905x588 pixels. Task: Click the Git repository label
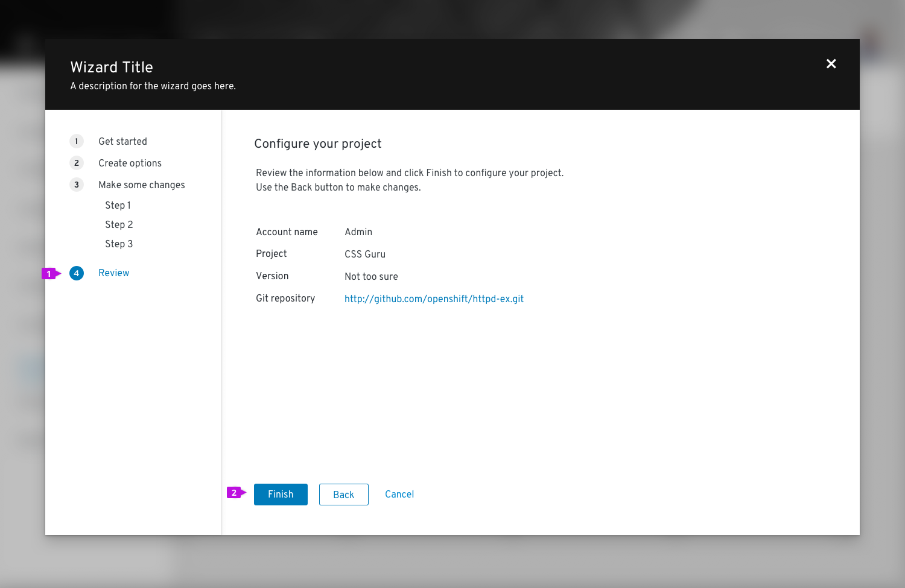coord(285,299)
